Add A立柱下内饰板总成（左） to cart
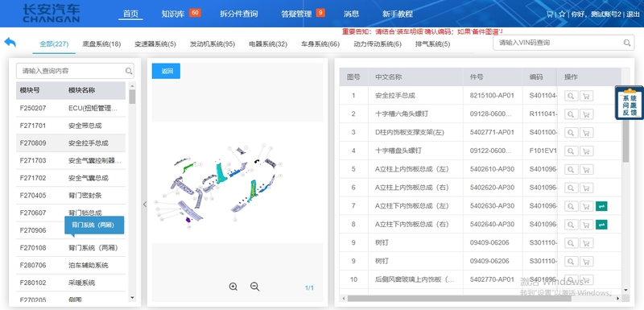This screenshot has width=644, height=310. point(587,206)
